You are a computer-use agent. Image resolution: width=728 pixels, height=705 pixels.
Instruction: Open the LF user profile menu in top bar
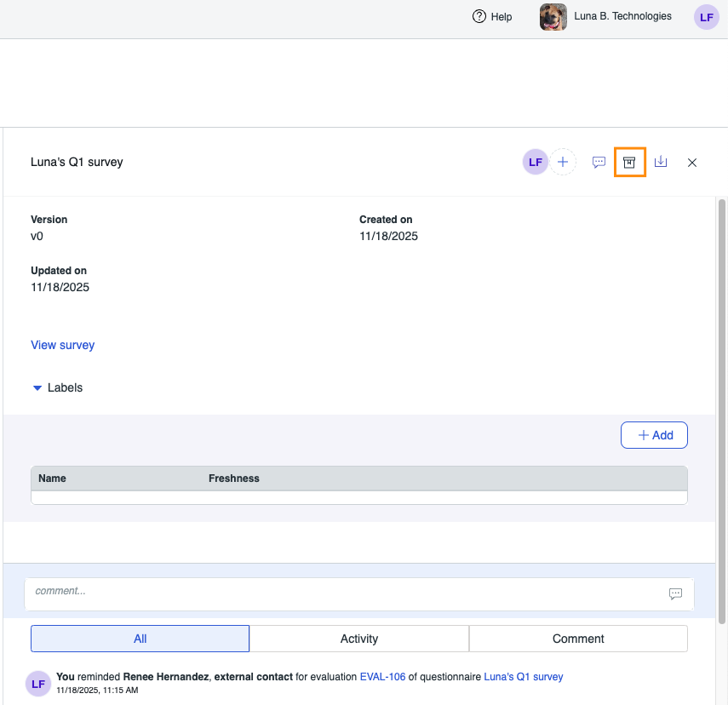point(706,17)
